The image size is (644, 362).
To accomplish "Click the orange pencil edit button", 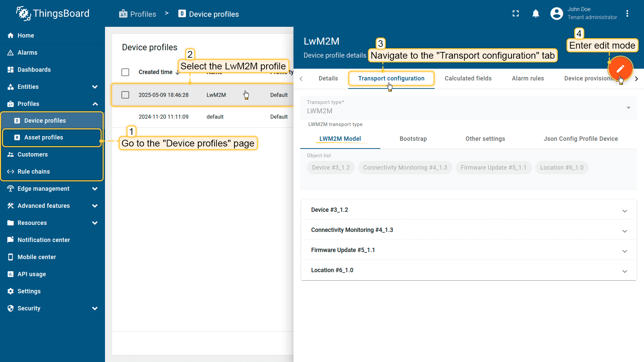I will 620,69.
